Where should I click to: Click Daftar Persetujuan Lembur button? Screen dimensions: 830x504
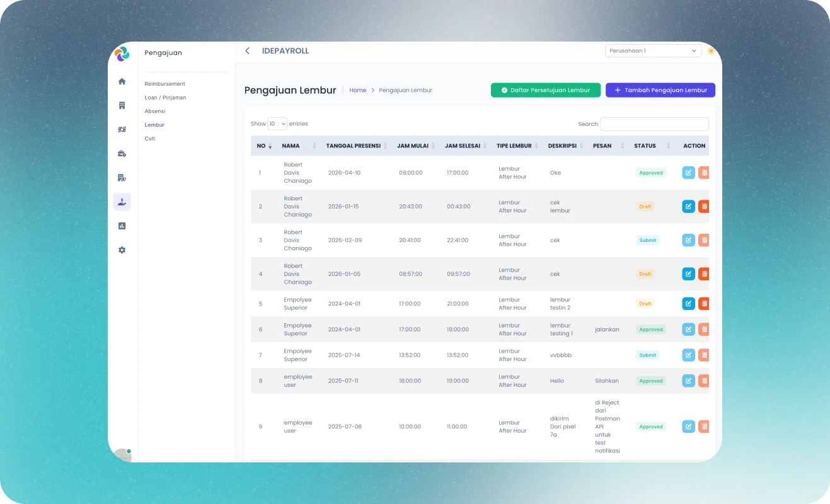coord(546,90)
